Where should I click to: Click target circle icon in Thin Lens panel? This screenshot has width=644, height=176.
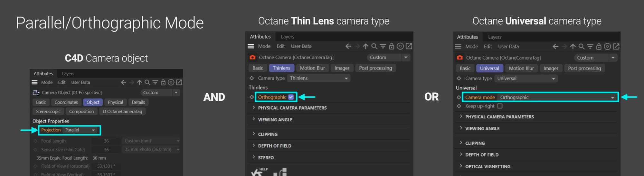pos(400,46)
